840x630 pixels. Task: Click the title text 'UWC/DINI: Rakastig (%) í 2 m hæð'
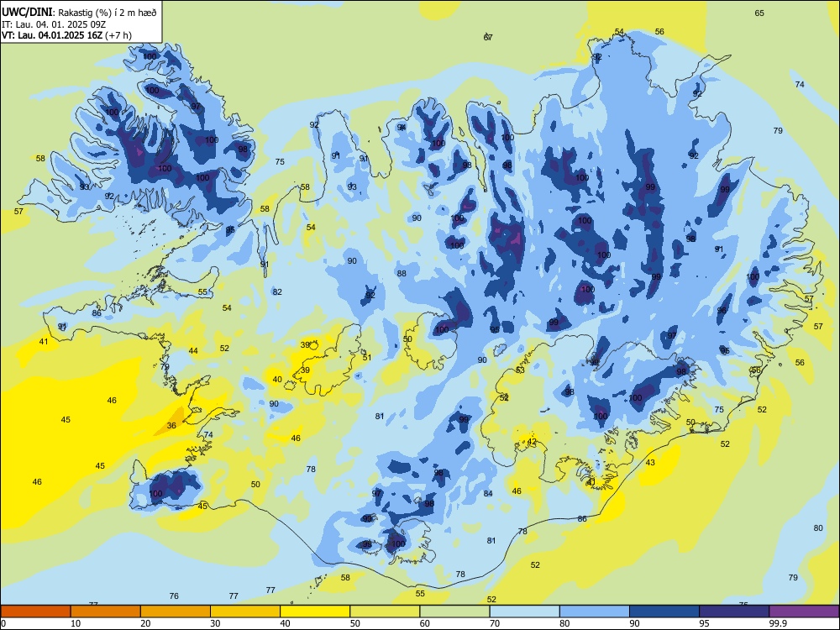click(x=79, y=12)
